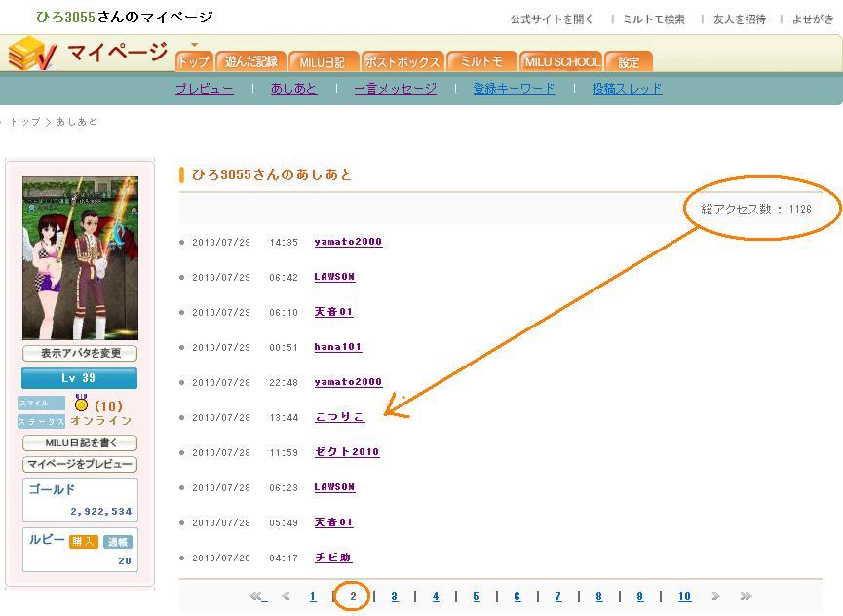This screenshot has width=843, height=616.
Task: Click 公式サイトを開く link at top
Action: [x=551, y=19]
